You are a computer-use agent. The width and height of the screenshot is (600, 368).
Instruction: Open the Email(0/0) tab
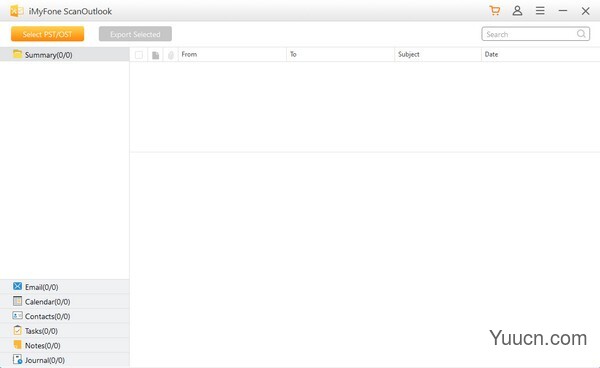point(65,287)
